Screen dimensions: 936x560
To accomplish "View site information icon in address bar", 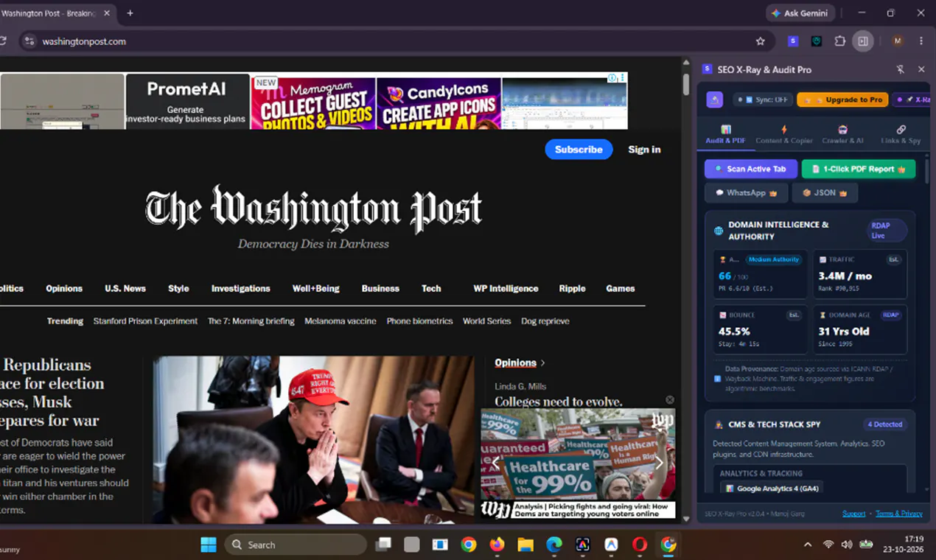I will tap(29, 41).
